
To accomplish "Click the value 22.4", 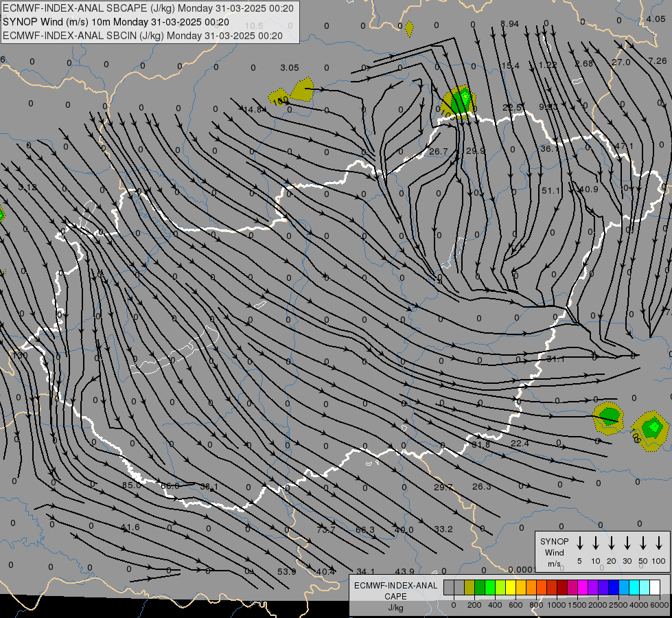I will point(520,443).
